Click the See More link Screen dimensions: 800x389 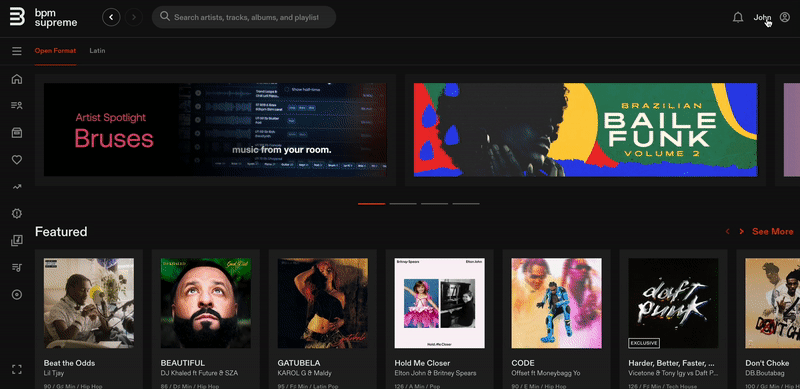click(x=772, y=232)
